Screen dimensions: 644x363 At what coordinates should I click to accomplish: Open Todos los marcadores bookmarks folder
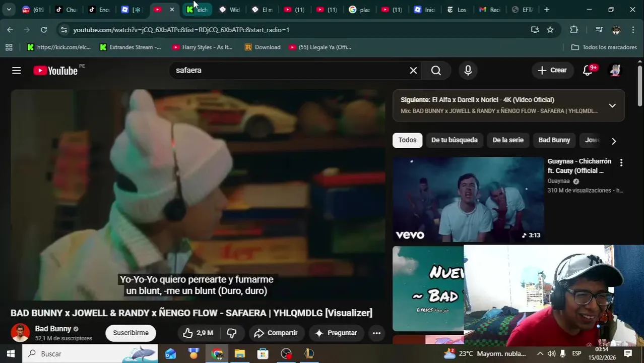[604, 47]
